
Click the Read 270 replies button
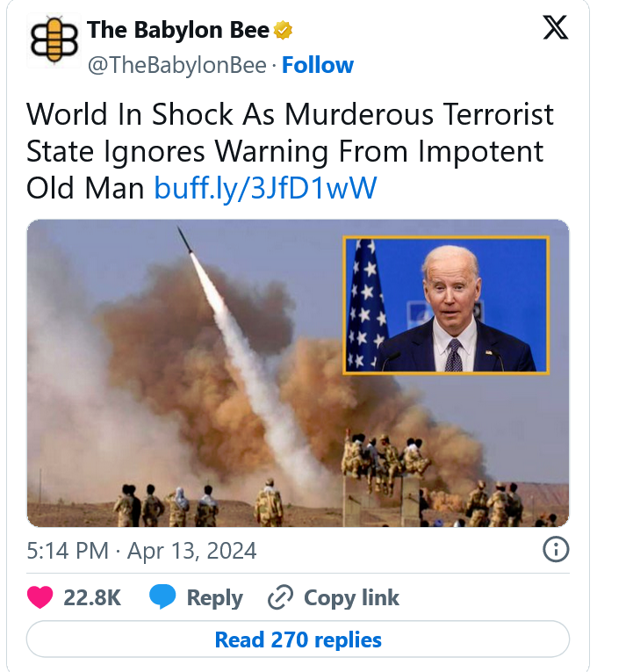[x=299, y=639]
